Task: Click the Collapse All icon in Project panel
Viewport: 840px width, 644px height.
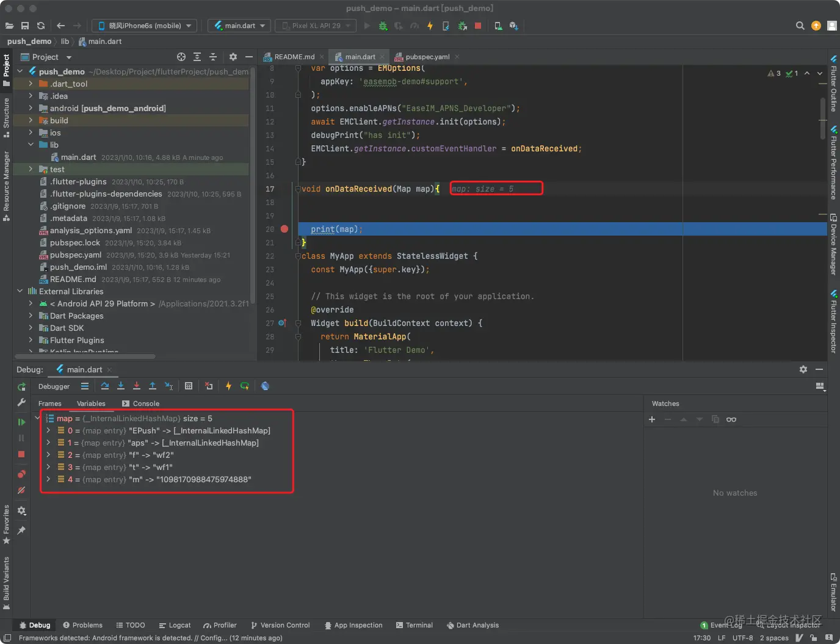Action: point(213,57)
